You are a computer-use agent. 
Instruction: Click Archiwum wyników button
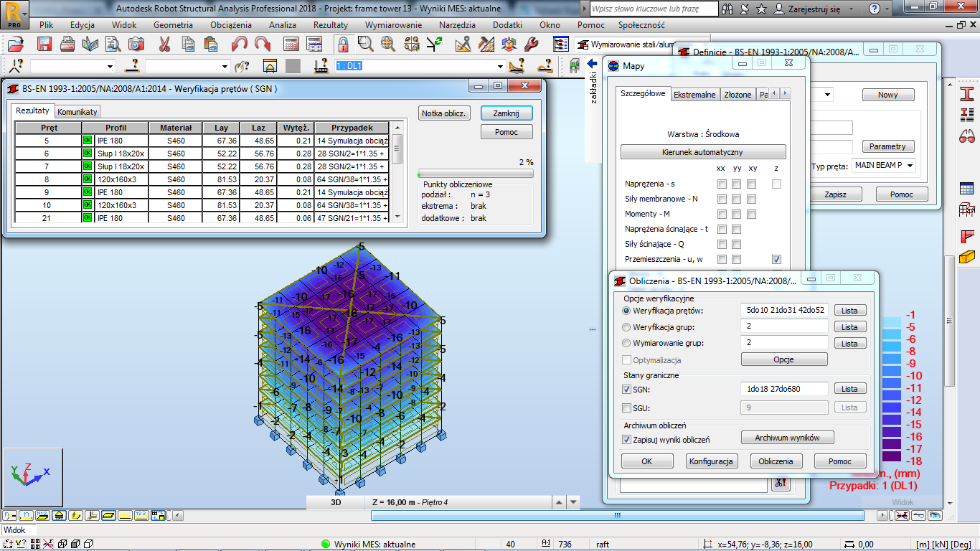click(787, 438)
